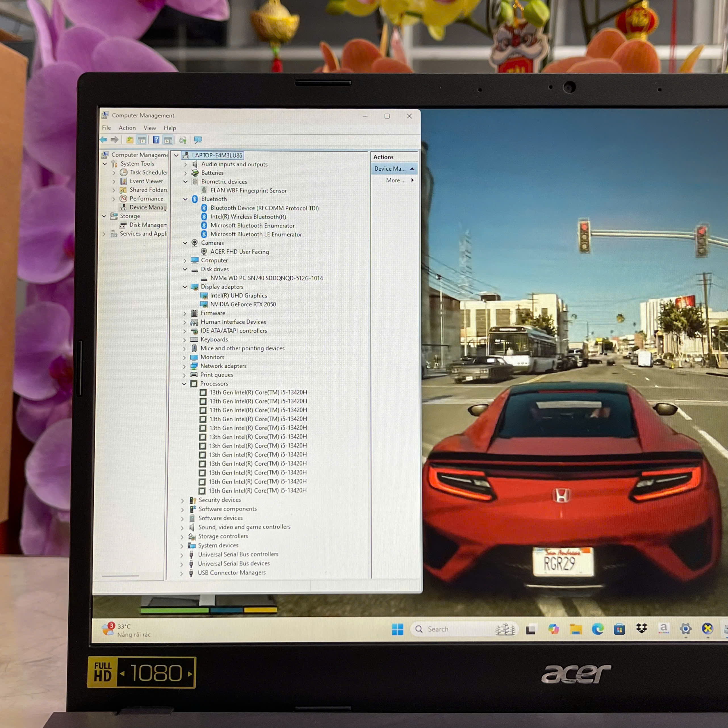Open the Task View icon on taskbar
This screenshot has width=728, height=728.
pyautogui.click(x=531, y=629)
